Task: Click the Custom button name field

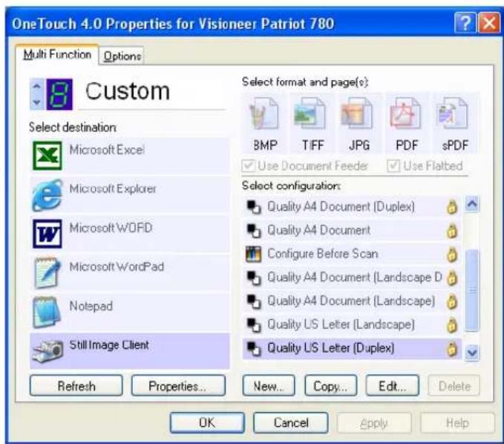Action: [151, 94]
